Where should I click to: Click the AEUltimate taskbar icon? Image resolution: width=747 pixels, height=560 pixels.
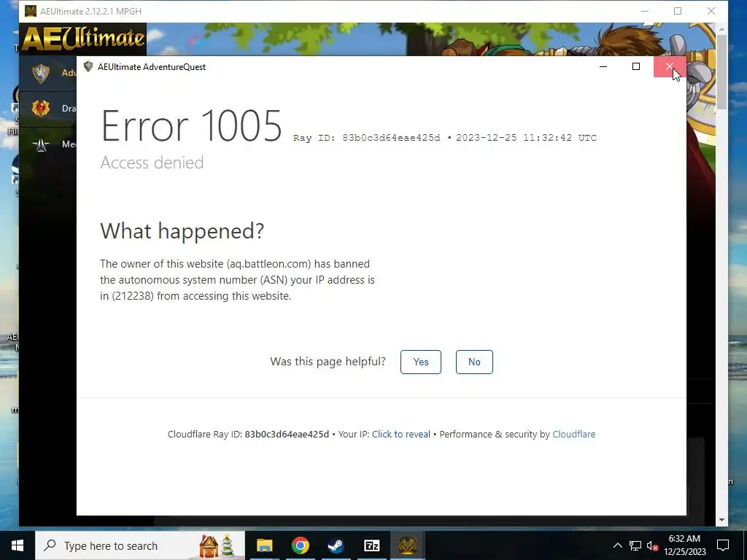(x=407, y=545)
